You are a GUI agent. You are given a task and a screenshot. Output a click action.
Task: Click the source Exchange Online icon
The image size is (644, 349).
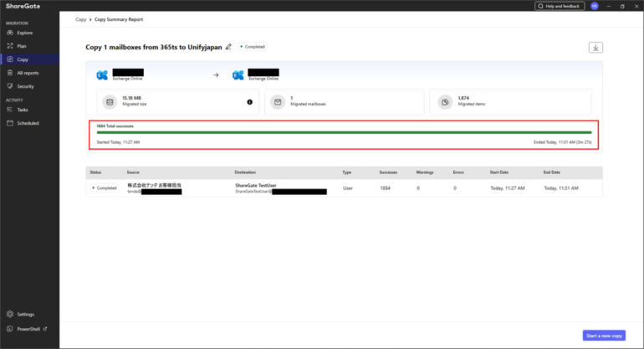point(102,75)
